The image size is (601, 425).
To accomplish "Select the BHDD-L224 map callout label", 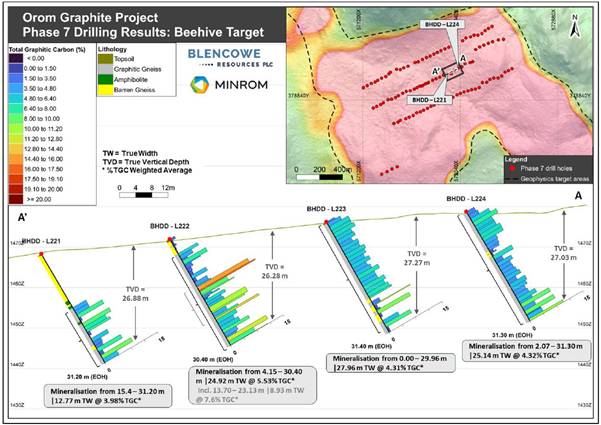I will [442, 22].
